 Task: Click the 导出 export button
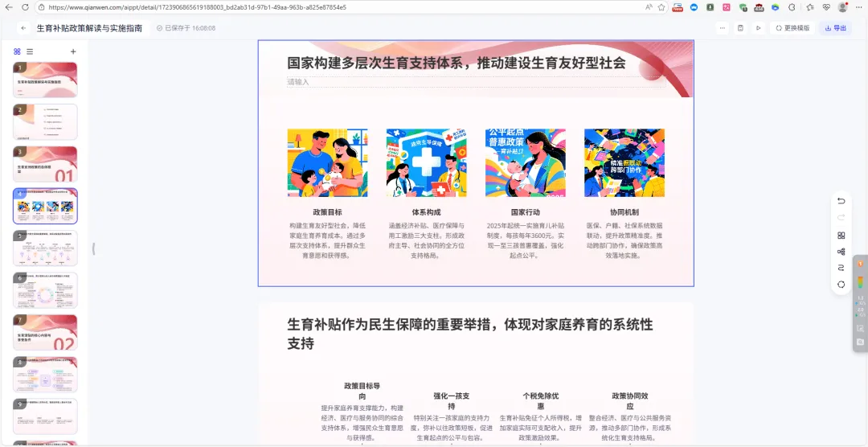(835, 28)
